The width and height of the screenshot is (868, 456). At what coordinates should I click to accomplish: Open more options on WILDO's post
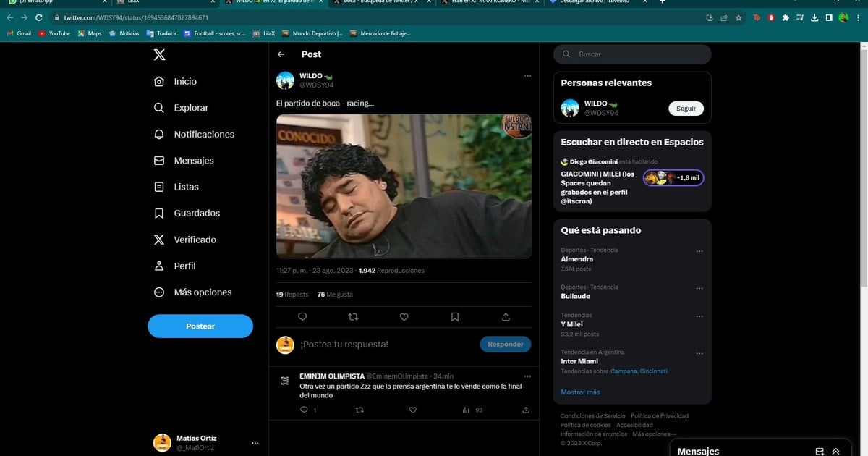(527, 76)
